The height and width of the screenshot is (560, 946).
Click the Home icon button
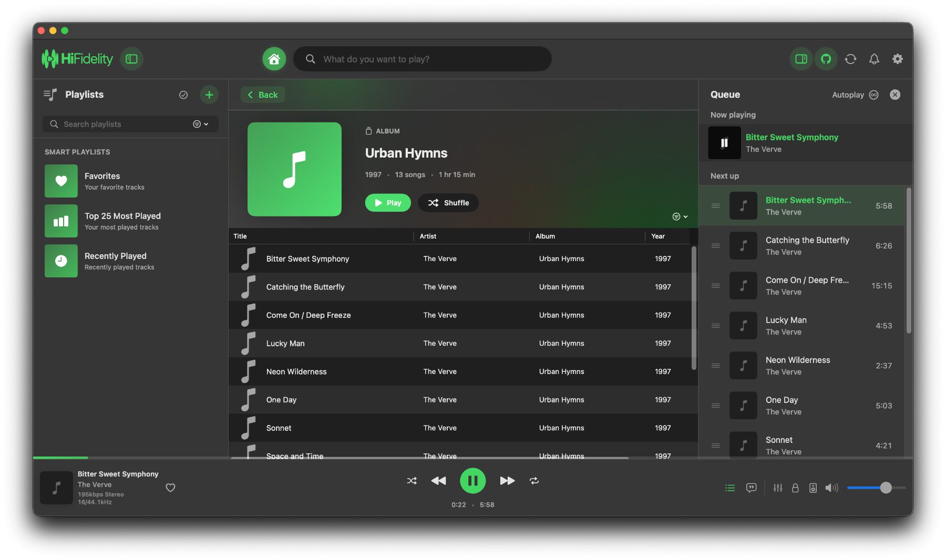tap(274, 59)
